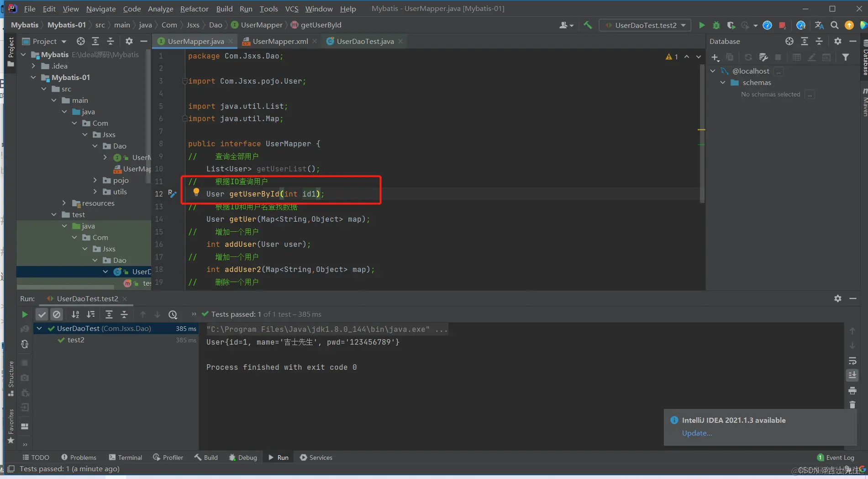
Task: Run with coverage from the top toolbar
Action: 731,25
